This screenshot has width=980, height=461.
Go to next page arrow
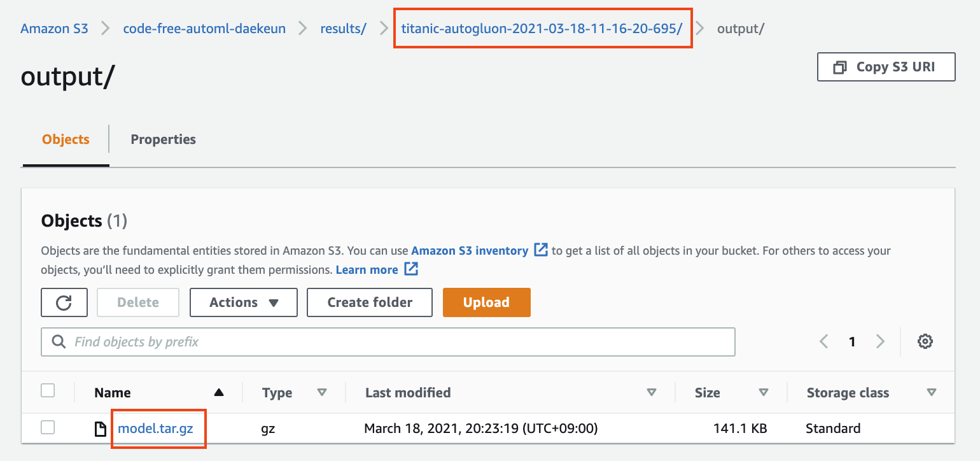coord(880,342)
